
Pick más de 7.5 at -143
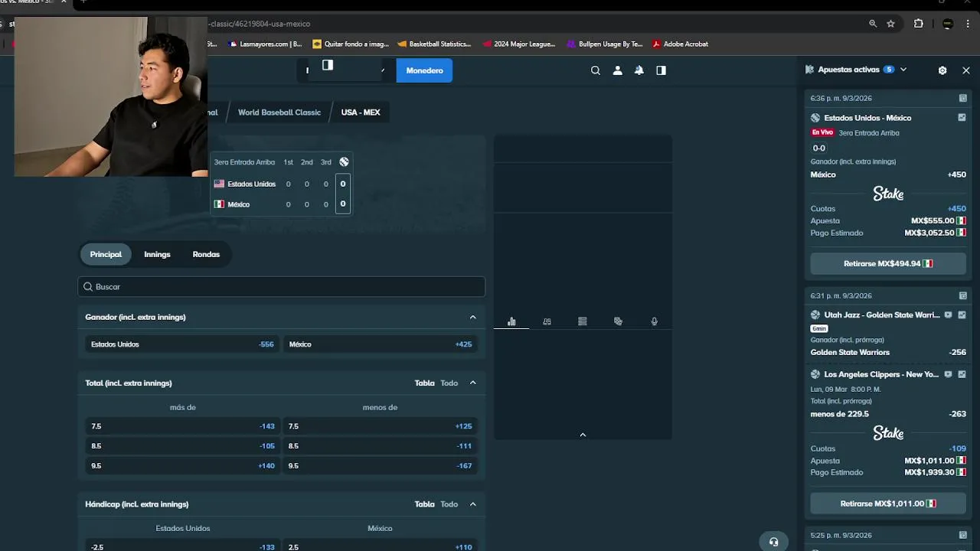(182, 426)
